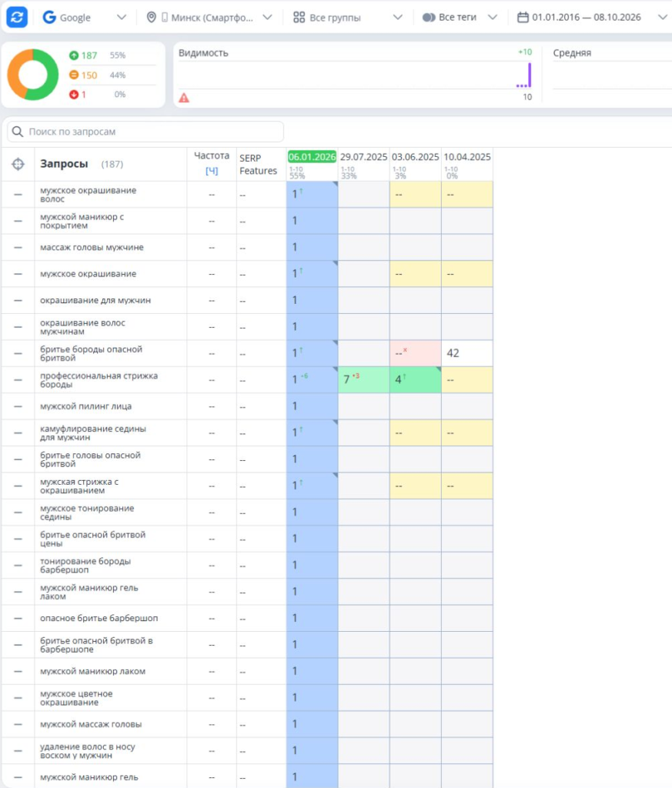
Task: Expand the Все группы dropdown
Action: coord(397,17)
